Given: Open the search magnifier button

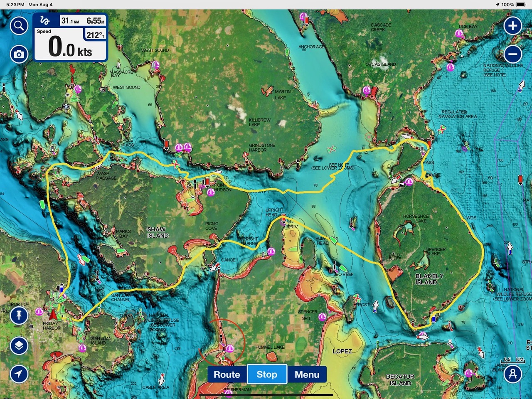Looking at the screenshot, I should tap(19, 26).
